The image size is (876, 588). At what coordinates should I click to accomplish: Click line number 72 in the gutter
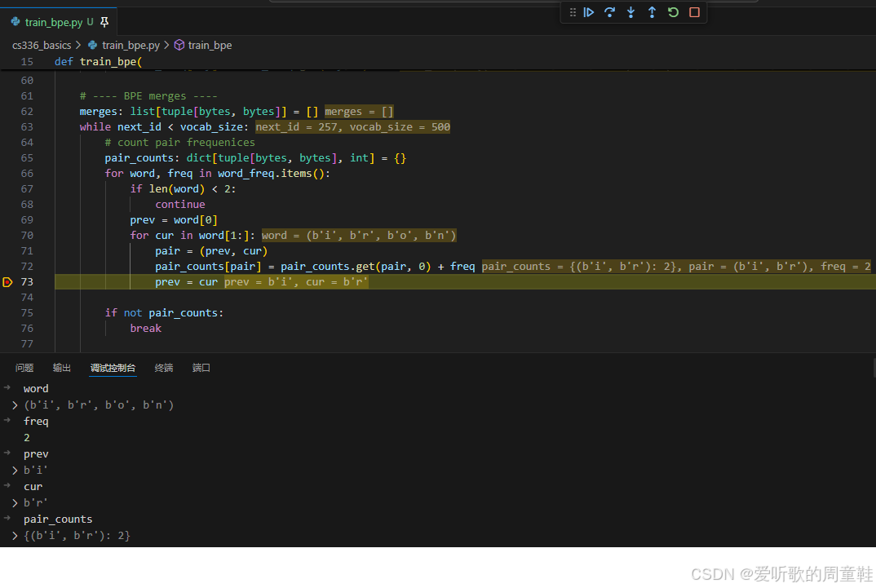[x=27, y=267]
